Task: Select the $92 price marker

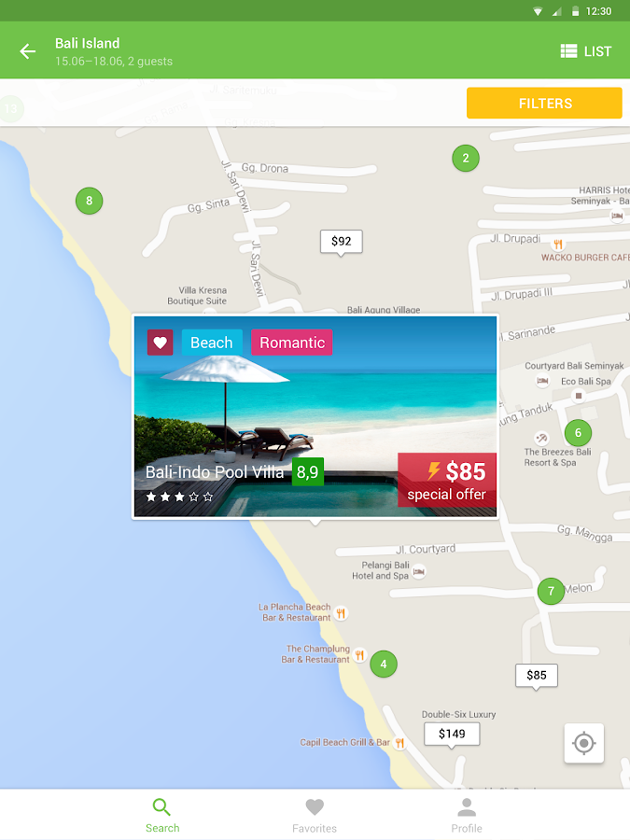Action: coord(342,242)
